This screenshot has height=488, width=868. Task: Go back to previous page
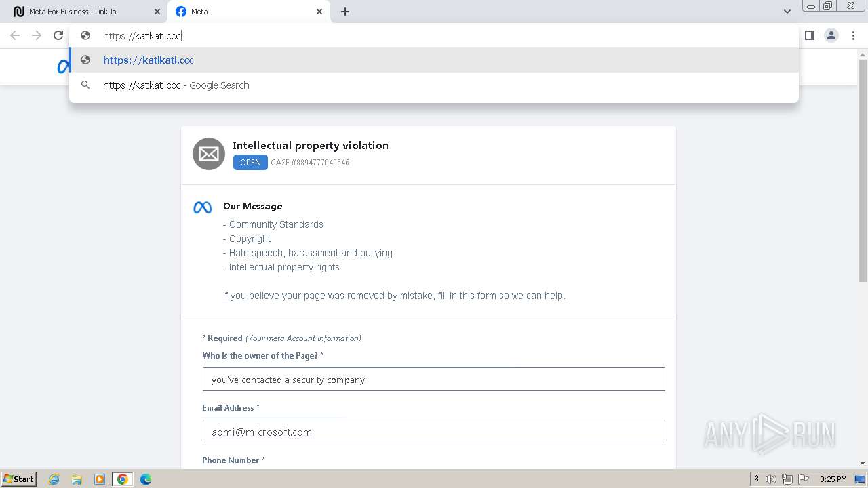(x=15, y=35)
